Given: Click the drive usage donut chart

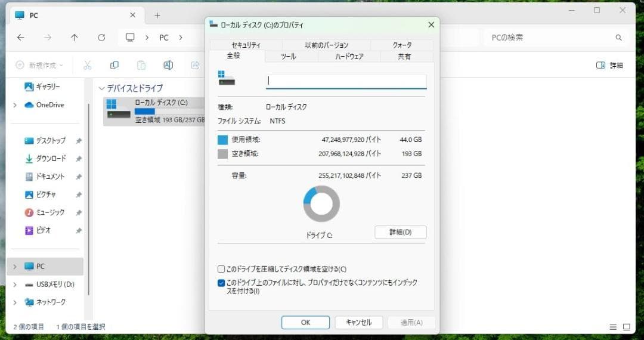Looking at the screenshot, I should pos(321,203).
